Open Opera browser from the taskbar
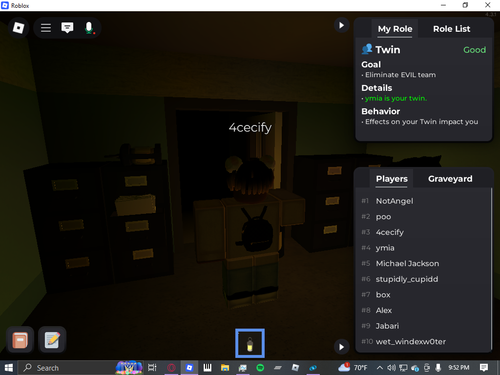This screenshot has width=500, height=375. tap(171, 368)
